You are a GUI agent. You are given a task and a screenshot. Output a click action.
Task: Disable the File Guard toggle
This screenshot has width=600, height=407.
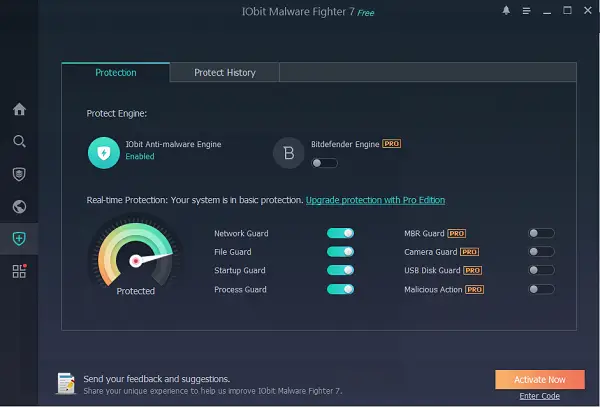(x=340, y=252)
